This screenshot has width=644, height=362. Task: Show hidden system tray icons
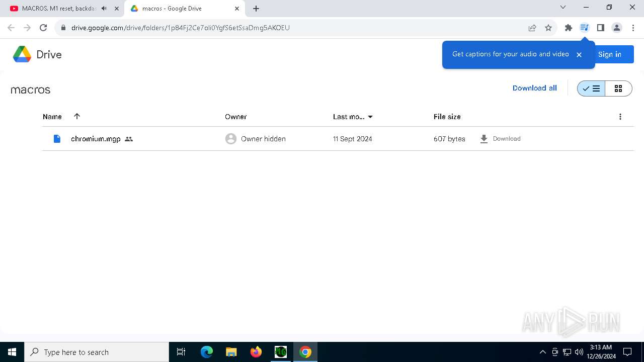coord(542,352)
